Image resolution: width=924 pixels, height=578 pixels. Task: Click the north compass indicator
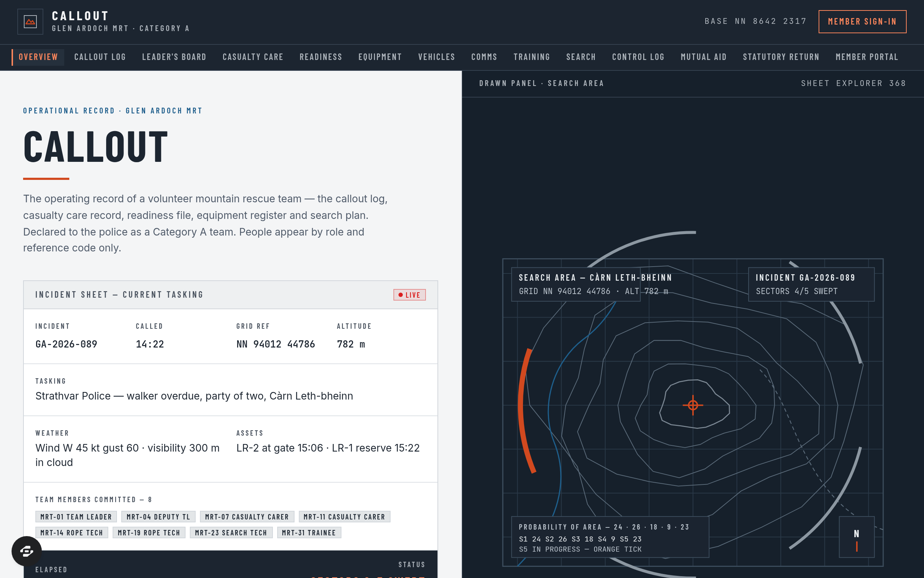pos(857,537)
